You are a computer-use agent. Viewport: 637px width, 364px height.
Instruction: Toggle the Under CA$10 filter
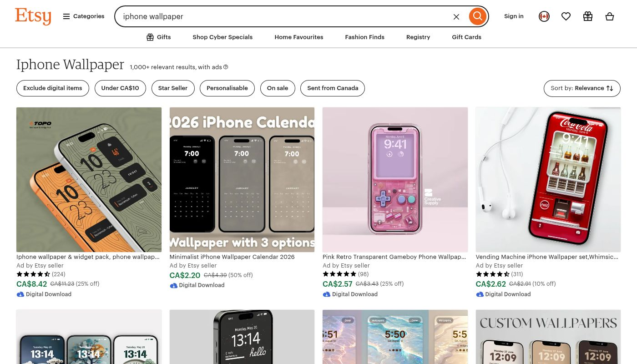point(120,88)
